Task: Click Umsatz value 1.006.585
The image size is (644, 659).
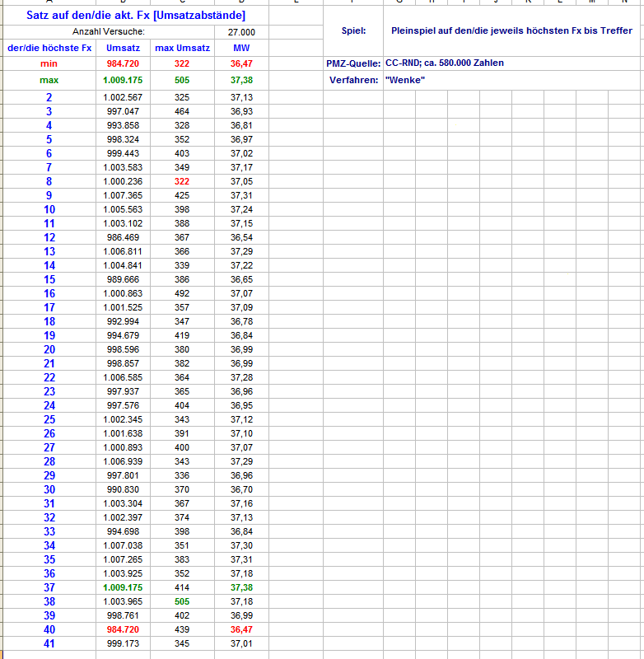Action: click(123, 377)
